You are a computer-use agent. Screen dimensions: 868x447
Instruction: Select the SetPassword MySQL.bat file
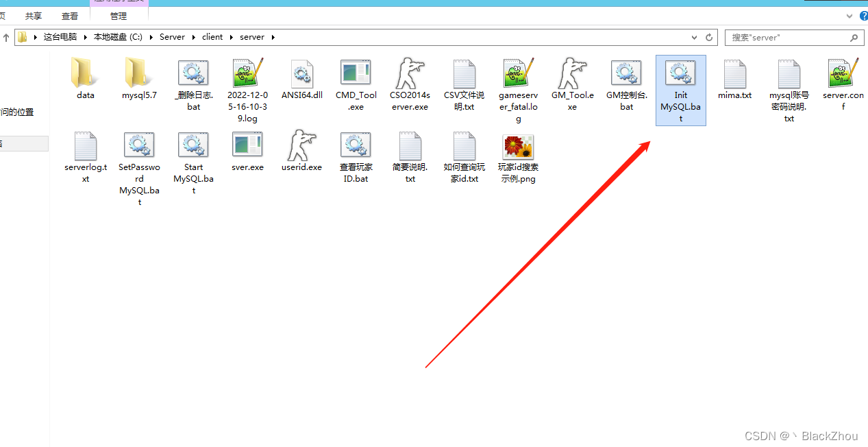tap(139, 168)
